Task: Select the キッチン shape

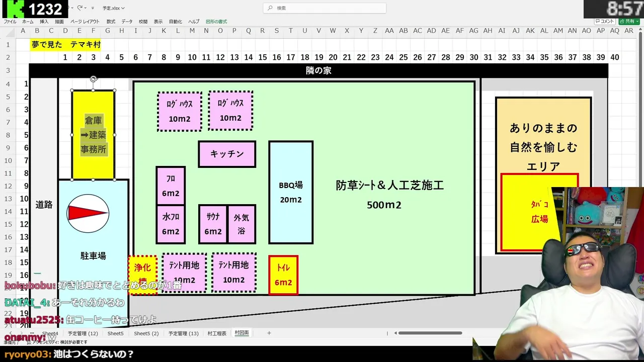Action: tap(227, 154)
